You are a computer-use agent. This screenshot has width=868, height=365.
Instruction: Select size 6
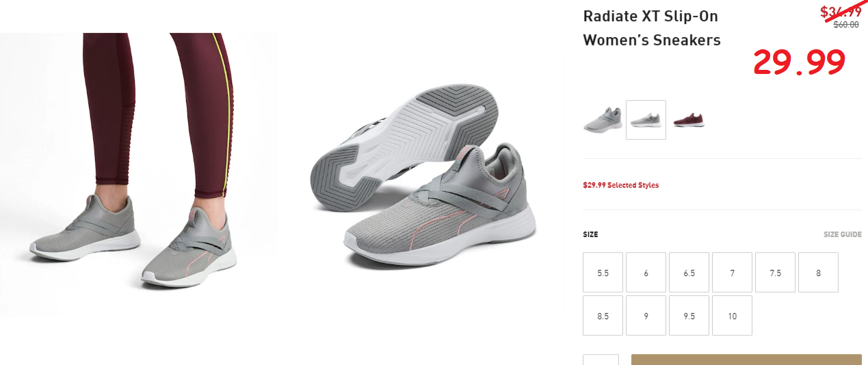click(646, 273)
